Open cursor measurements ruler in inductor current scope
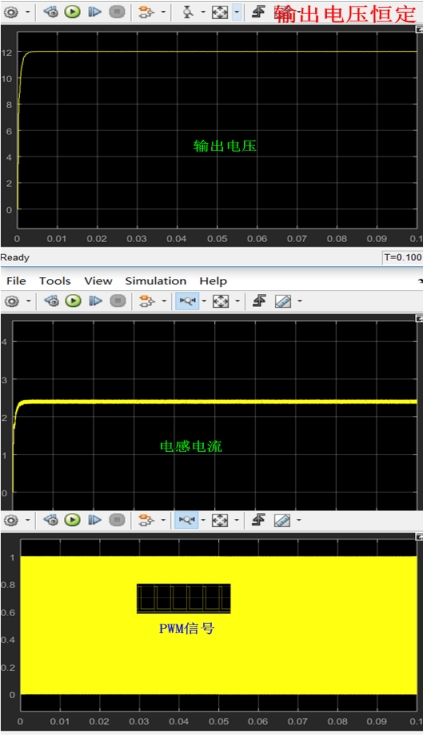This screenshot has height=736, width=424. [283, 301]
